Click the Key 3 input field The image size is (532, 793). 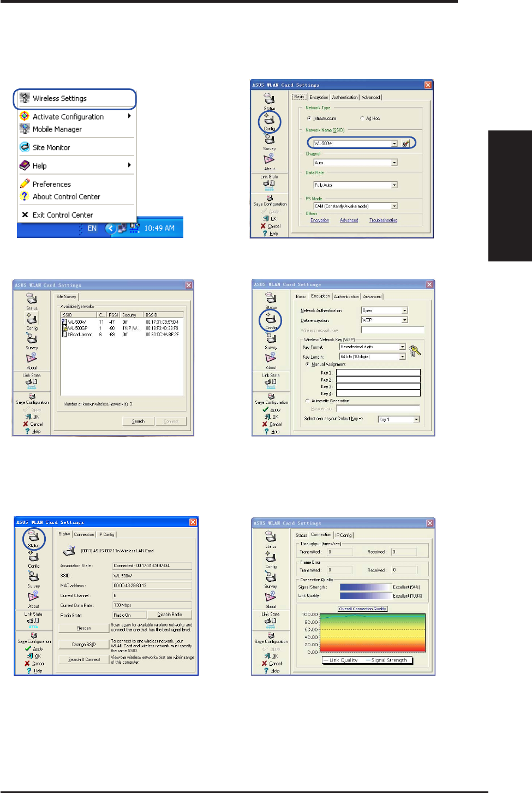pos(378,386)
